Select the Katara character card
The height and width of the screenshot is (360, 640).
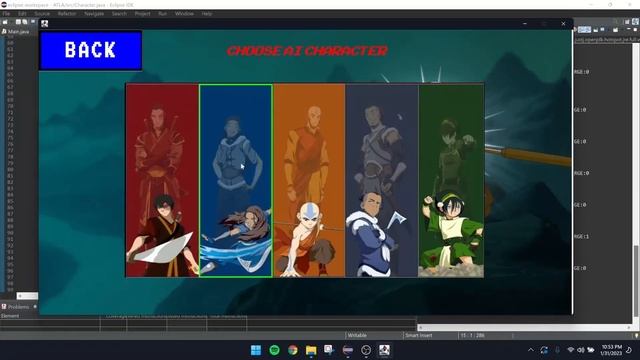236,180
